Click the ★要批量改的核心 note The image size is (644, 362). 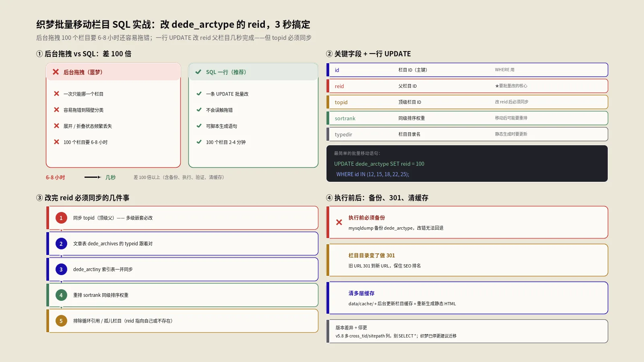(511, 86)
